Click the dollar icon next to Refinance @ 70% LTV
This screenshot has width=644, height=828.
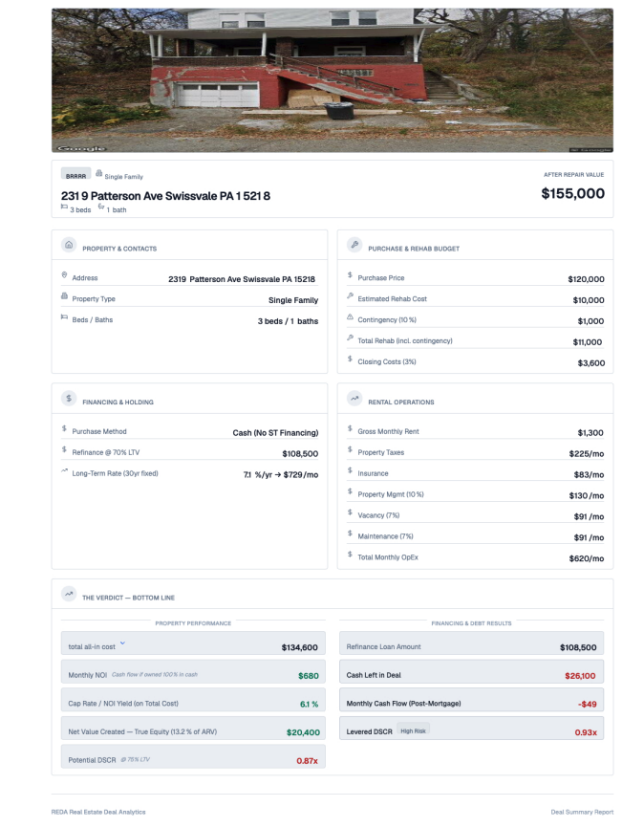64,450
